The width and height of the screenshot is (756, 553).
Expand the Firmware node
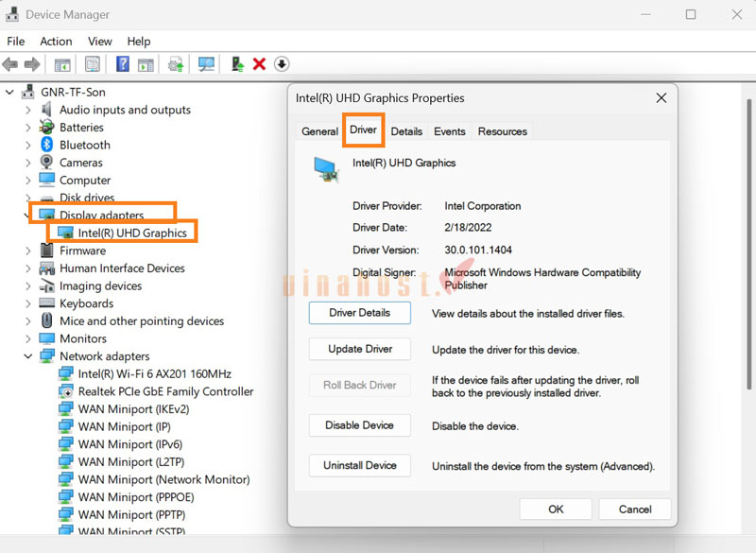(28, 251)
